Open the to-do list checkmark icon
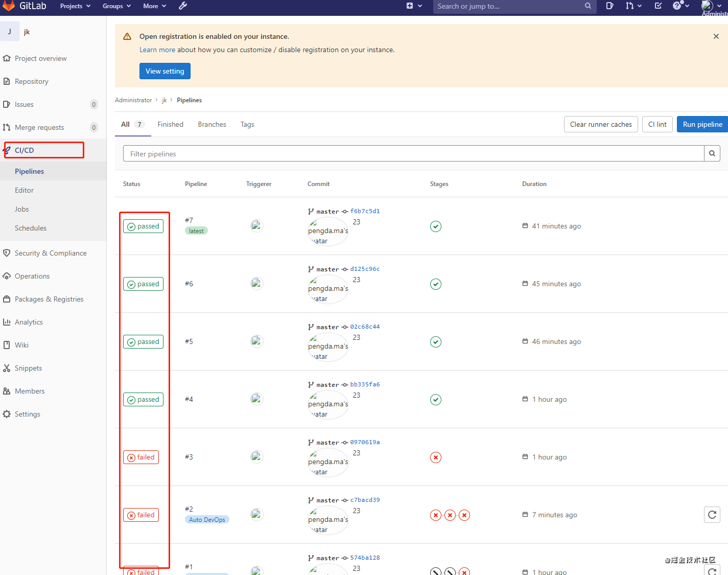 pyautogui.click(x=658, y=6)
